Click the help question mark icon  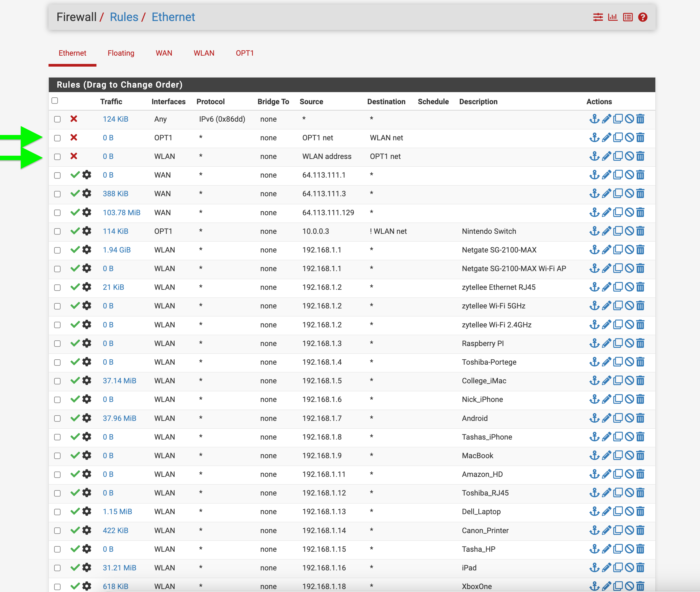(642, 17)
